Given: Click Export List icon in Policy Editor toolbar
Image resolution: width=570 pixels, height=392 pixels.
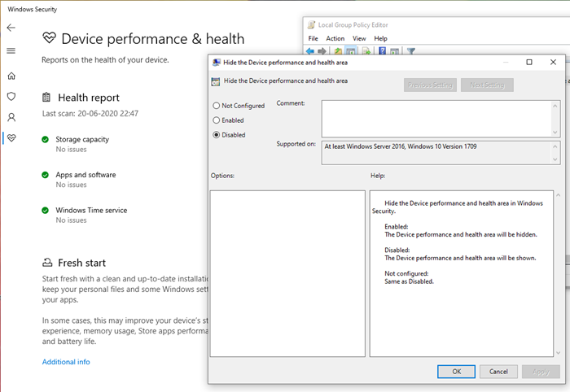Looking at the screenshot, I should point(366,51).
